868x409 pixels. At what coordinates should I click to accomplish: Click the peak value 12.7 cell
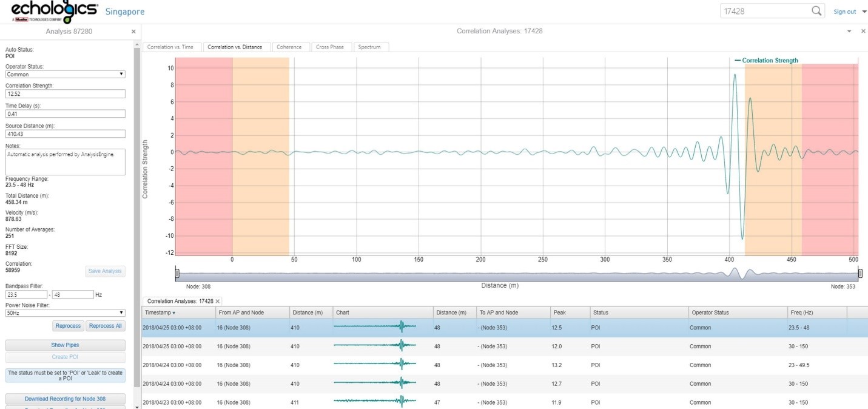(558, 384)
